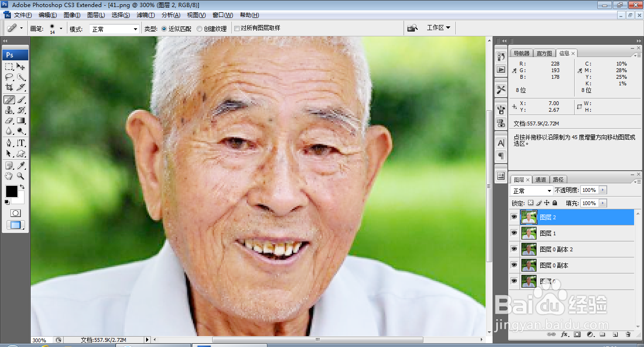
Task: Toggle lock transparent pixels
Action: click(x=530, y=203)
